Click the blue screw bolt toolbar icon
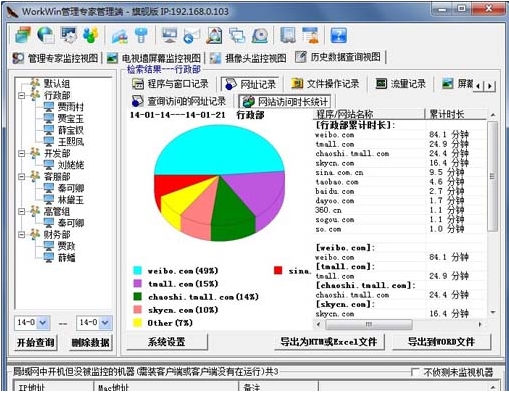509x393 pixels. click(141, 36)
